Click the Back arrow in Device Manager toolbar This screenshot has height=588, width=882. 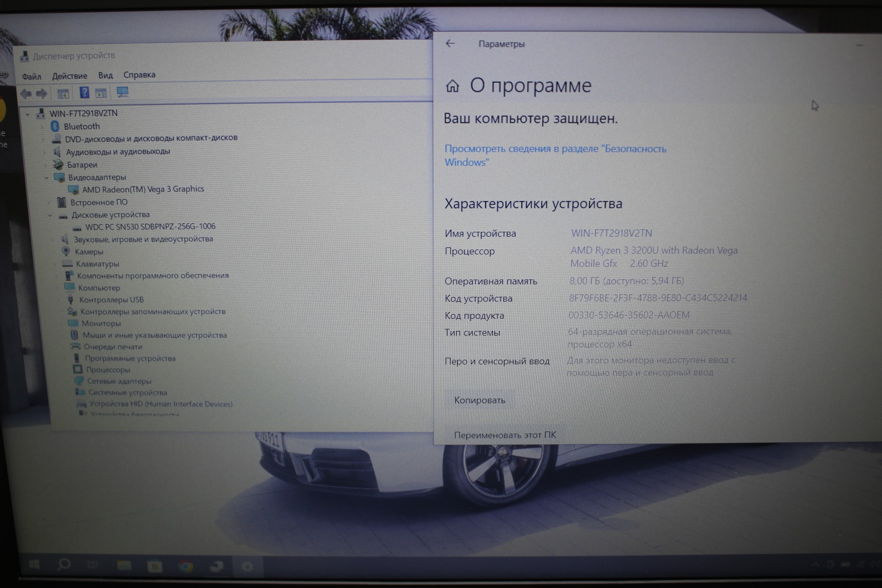[x=26, y=94]
